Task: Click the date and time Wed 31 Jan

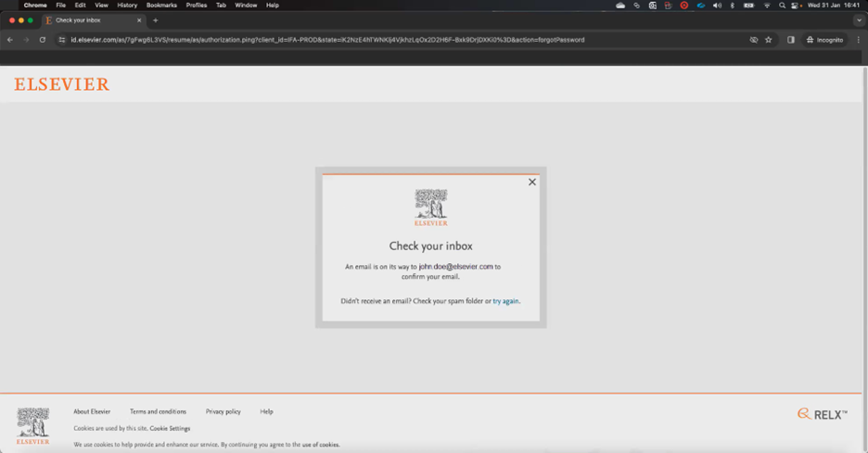Action: pos(833,5)
